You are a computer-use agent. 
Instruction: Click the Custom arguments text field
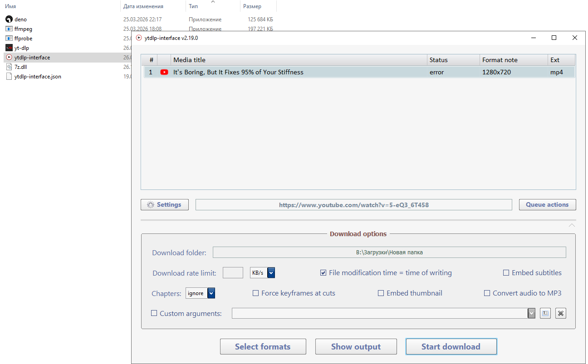(379, 313)
